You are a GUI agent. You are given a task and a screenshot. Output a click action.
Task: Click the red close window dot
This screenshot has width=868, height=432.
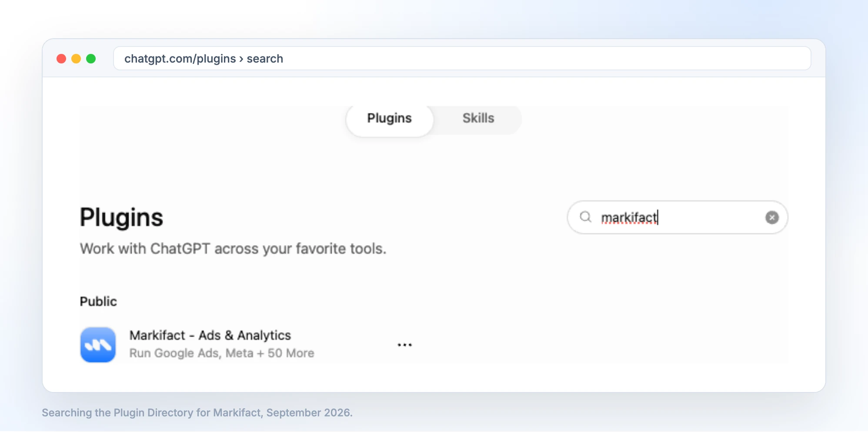coord(61,59)
